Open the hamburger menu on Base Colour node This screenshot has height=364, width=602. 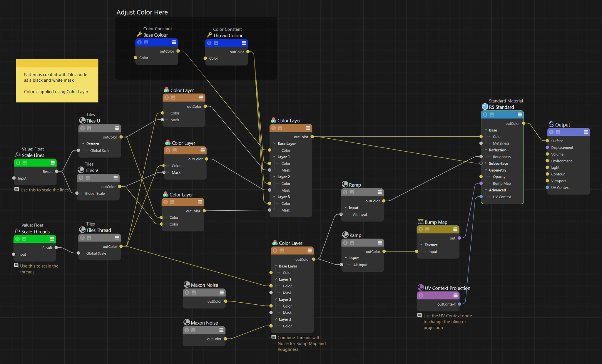(x=174, y=43)
